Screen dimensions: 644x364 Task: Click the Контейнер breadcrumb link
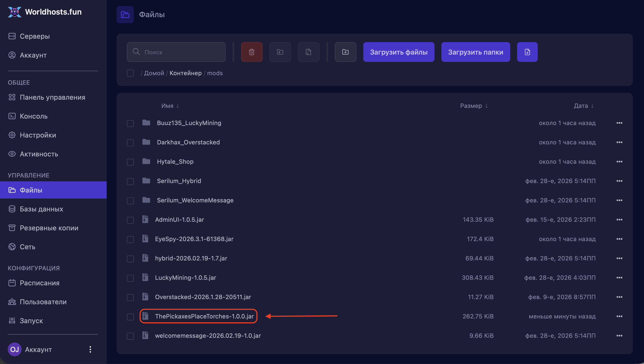(x=185, y=73)
